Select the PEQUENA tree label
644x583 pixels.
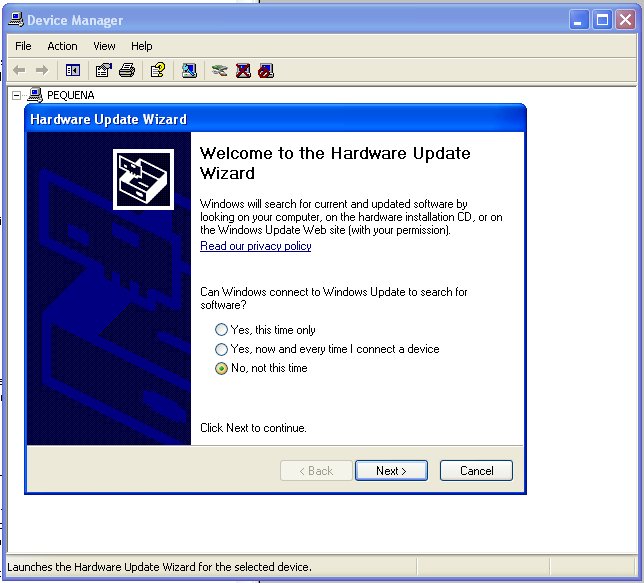(71, 95)
